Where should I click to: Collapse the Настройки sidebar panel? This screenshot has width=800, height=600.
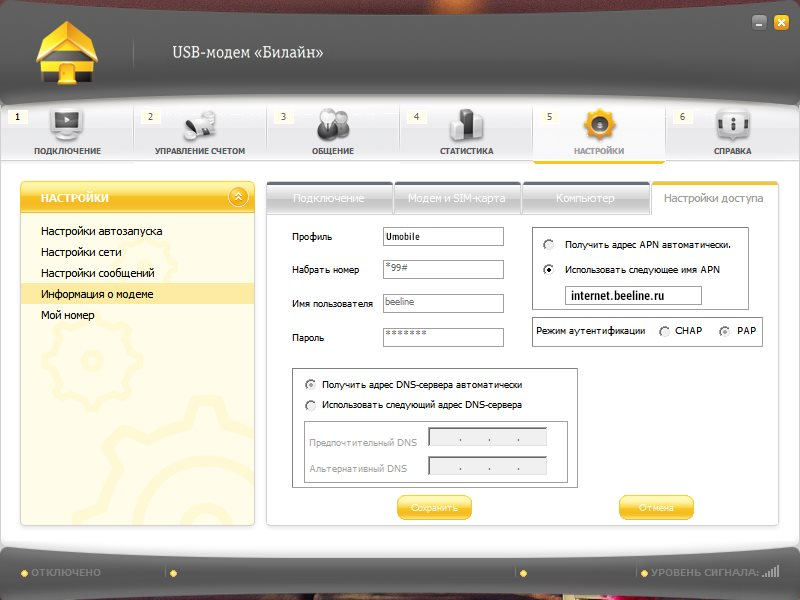click(x=238, y=197)
